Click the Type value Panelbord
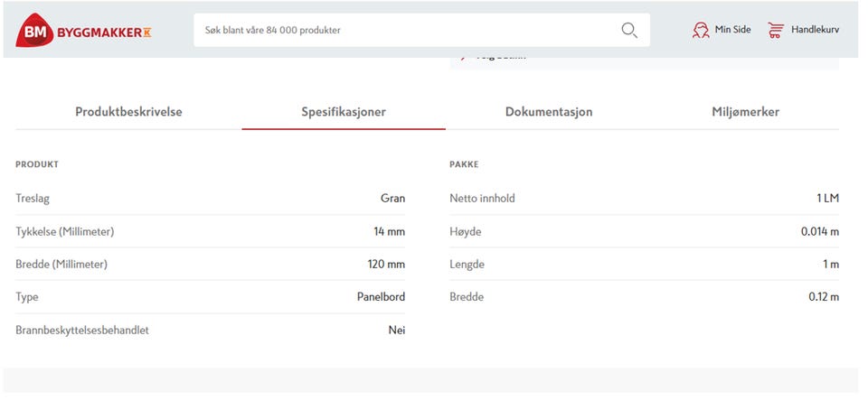The height and width of the screenshot is (410, 868). (381, 297)
